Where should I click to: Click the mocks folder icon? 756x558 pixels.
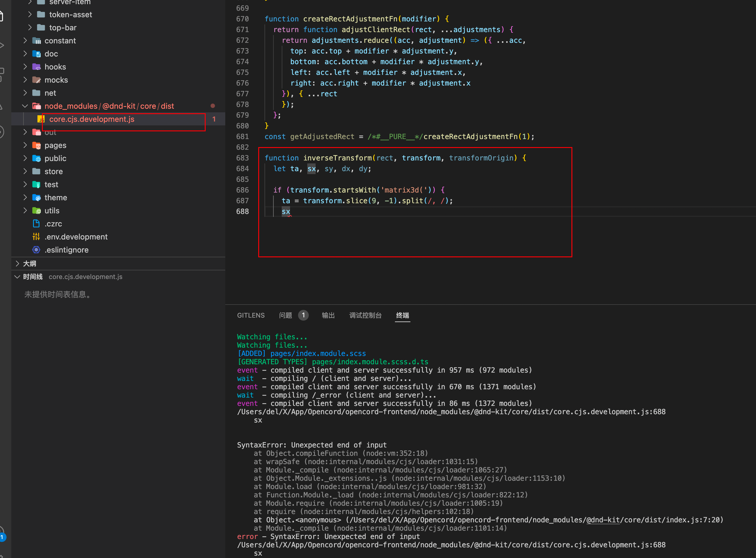[37, 80]
